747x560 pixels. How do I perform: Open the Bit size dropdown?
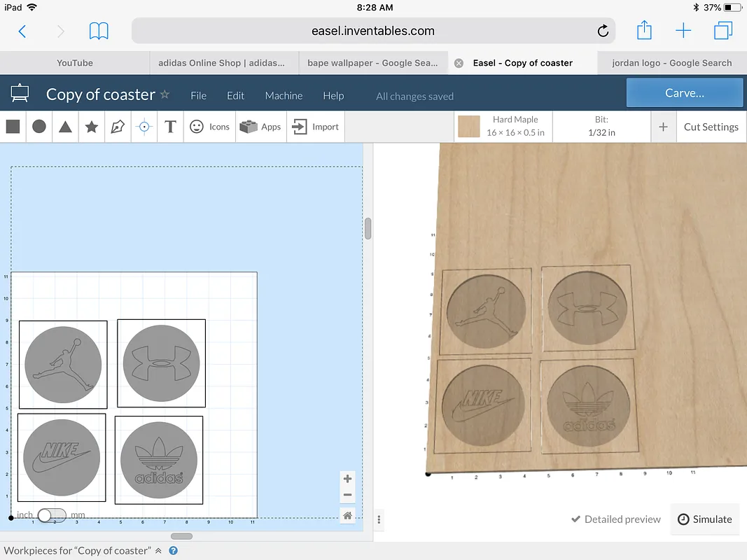point(601,127)
